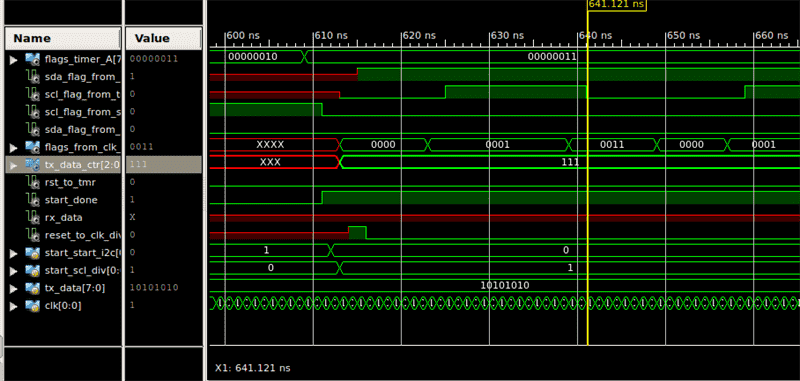This screenshot has height=381, width=800.
Task: Expand the flags_timer_A bus
Action: [14, 60]
